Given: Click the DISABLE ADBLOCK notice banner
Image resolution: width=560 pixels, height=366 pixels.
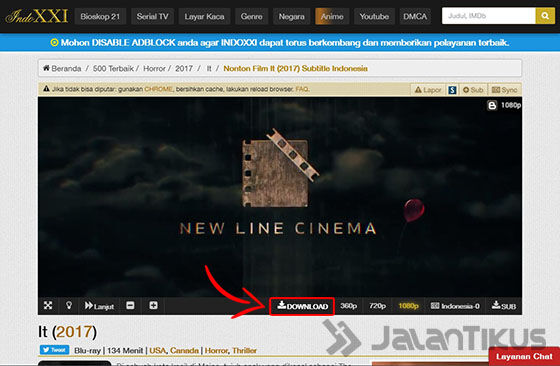Looking at the screenshot, I should pos(280,42).
